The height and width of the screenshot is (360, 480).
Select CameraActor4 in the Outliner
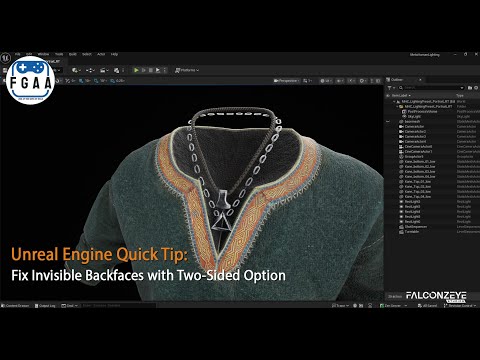tap(415, 141)
